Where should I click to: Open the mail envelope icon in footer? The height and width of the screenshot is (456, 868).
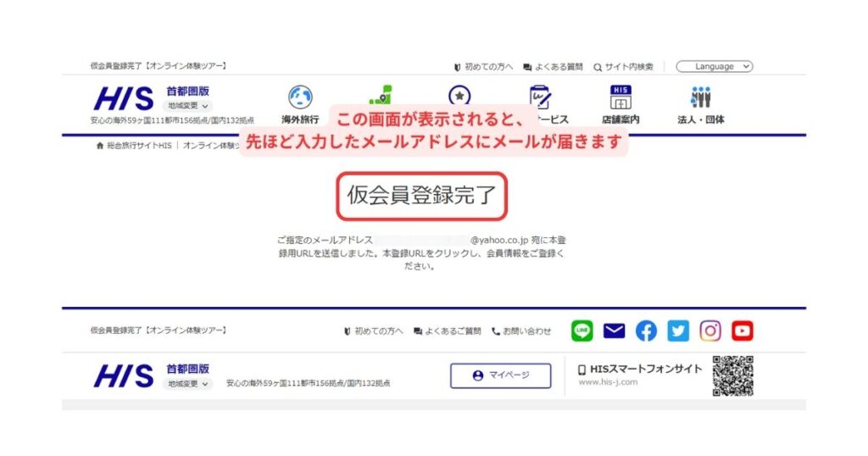pos(614,331)
